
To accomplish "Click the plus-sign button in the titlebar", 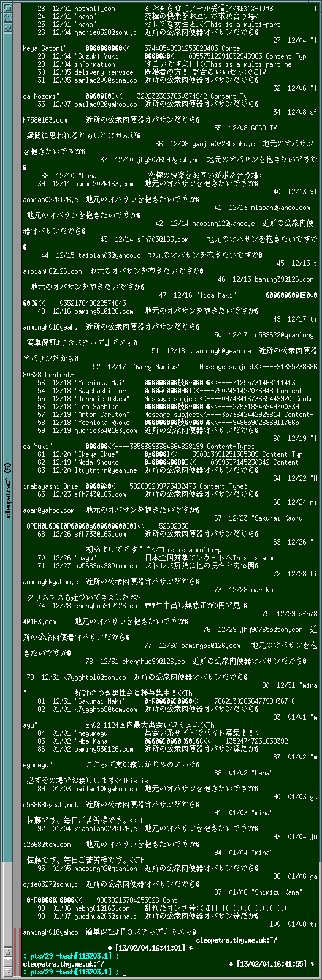I will (8, 28).
